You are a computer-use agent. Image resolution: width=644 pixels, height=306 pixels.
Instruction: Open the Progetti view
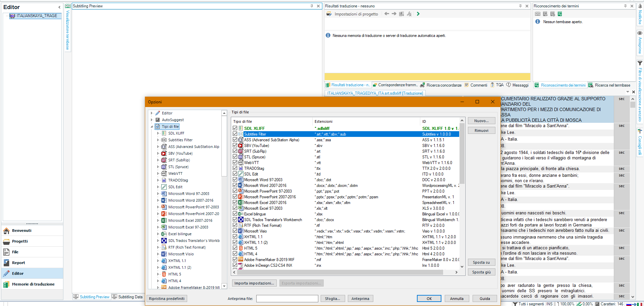(32, 241)
